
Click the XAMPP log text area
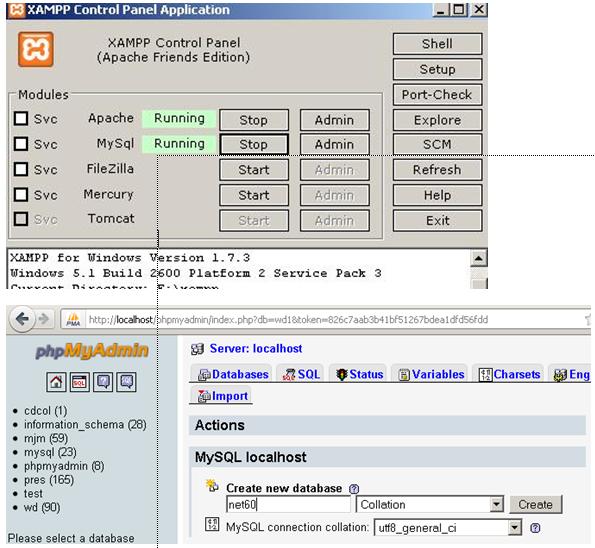238,269
